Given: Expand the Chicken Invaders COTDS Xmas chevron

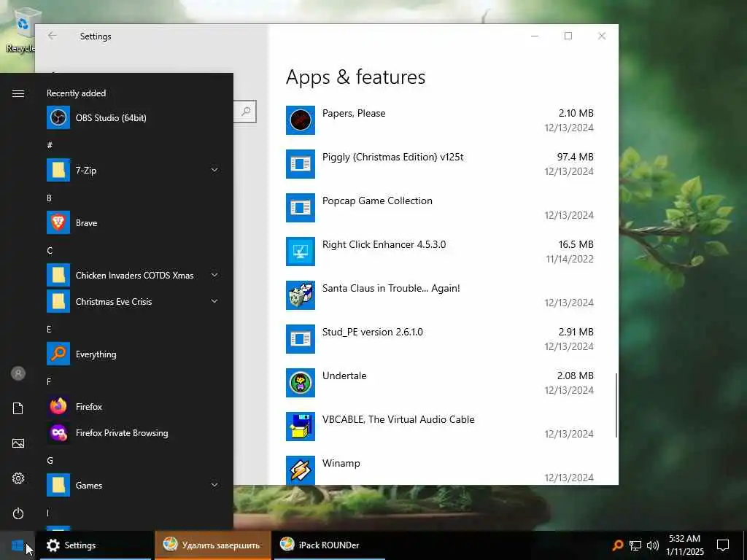Looking at the screenshot, I should (214, 275).
